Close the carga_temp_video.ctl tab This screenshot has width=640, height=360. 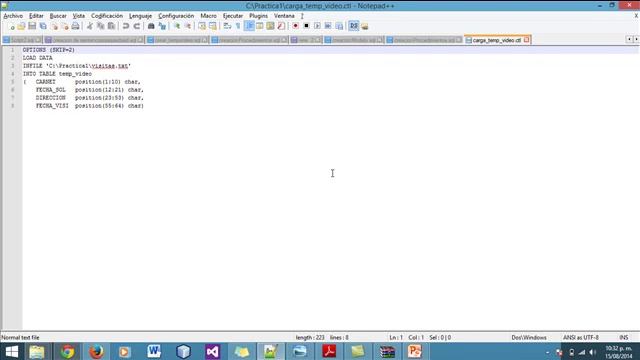click(x=527, y=40)
